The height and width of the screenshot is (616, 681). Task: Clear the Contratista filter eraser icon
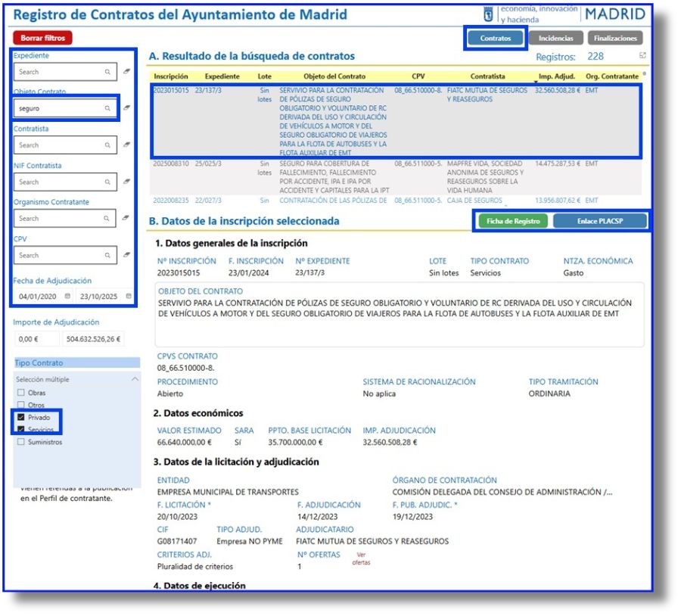[126, 145]
